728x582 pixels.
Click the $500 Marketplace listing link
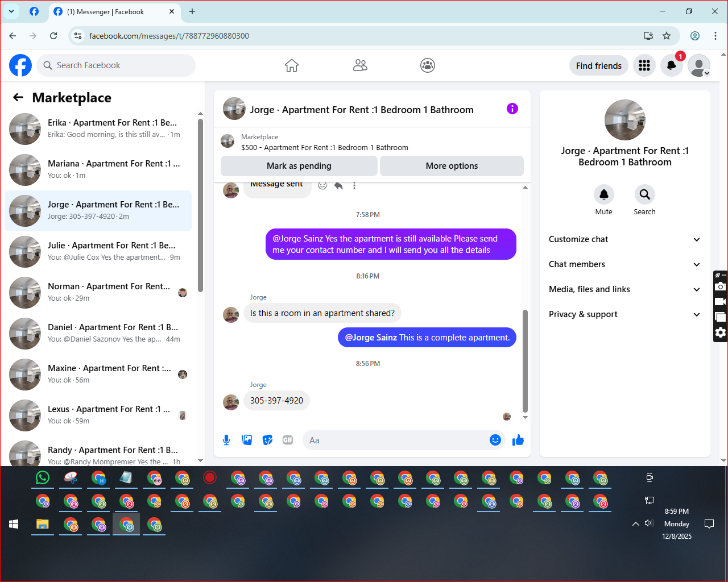[x=324, y=148]
